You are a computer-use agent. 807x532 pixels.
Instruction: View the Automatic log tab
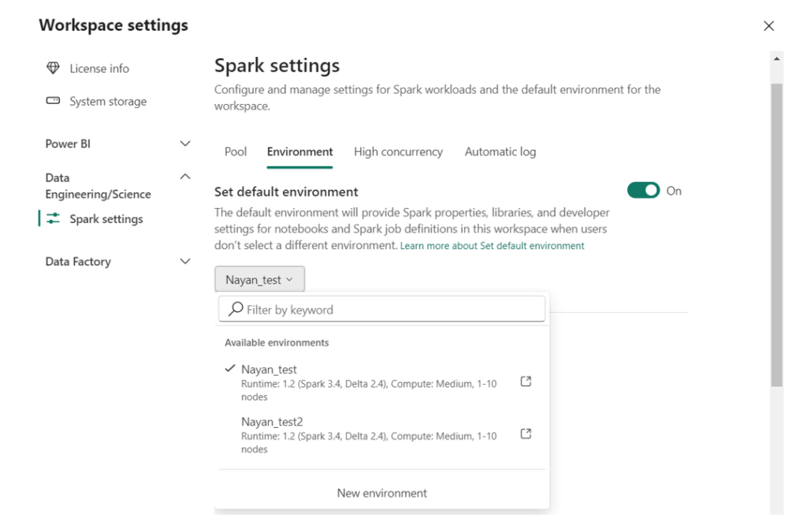pyautogui.click(x=500, y=151)
